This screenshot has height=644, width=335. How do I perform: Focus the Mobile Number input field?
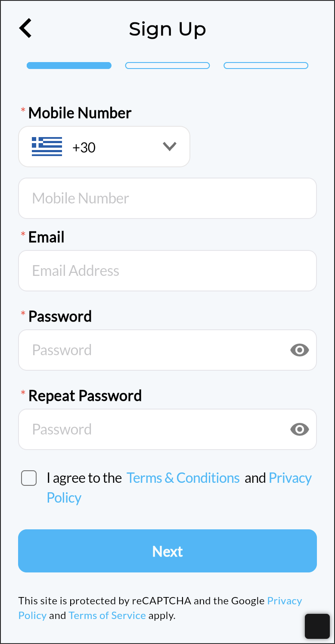pyautogui.click(x=167, y=198)
